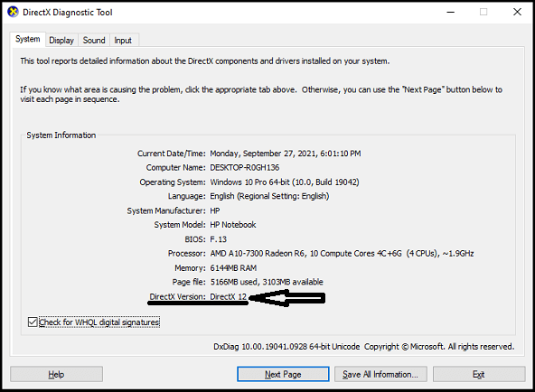The image size is (535, 392).
Task: Click the window title bar text
Action: 68,13
